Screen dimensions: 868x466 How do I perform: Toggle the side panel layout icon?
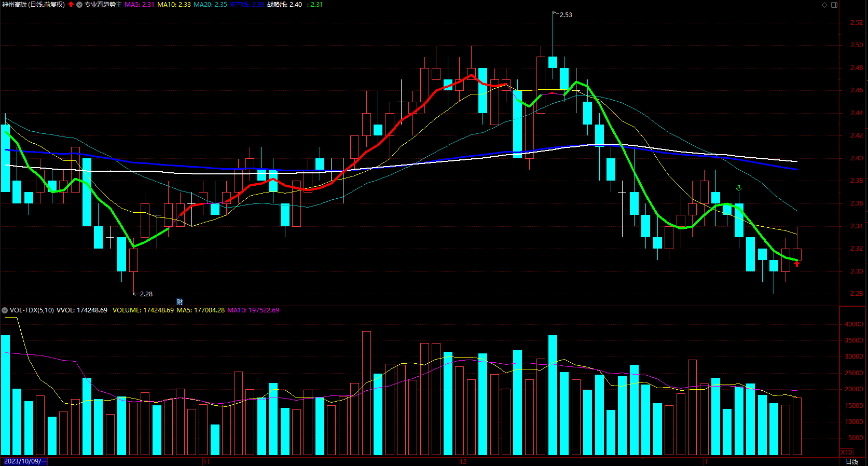coord(834,5)
